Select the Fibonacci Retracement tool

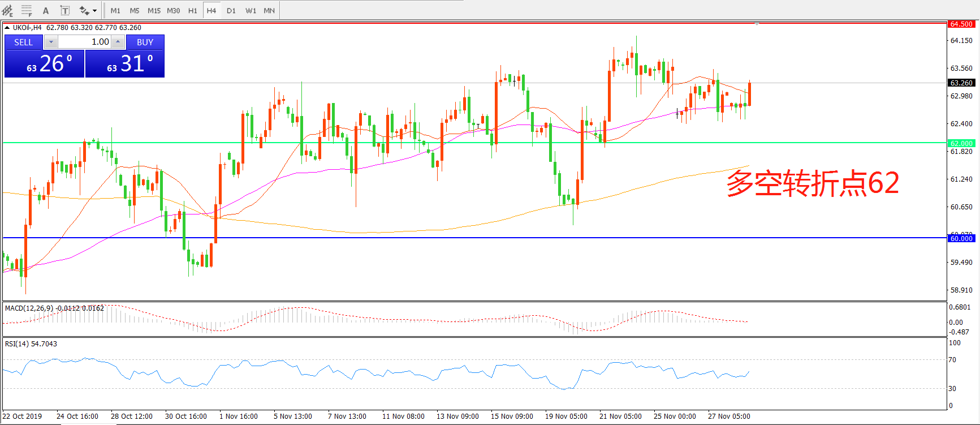point(27,10)
